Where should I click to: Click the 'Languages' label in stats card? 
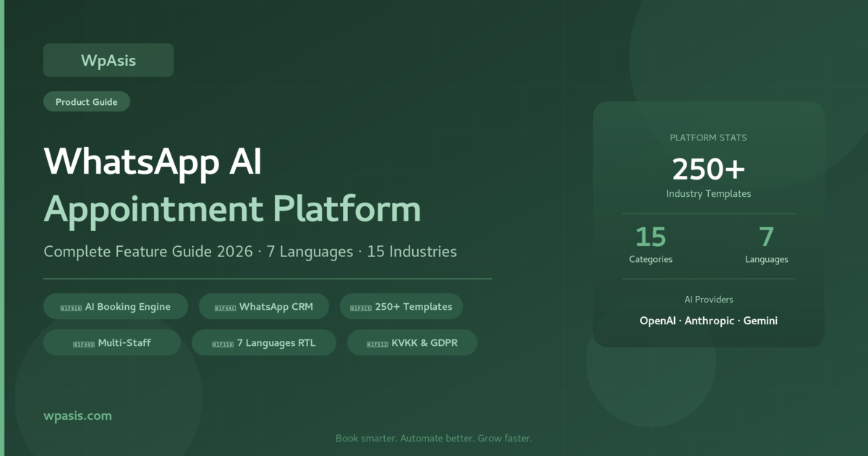[x=767, y=259]
